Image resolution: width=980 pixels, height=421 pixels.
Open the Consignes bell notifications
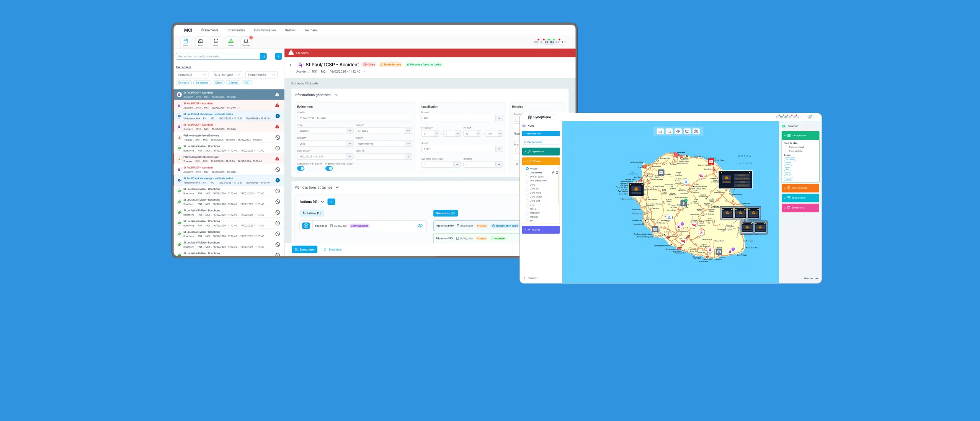pos(246,42)
